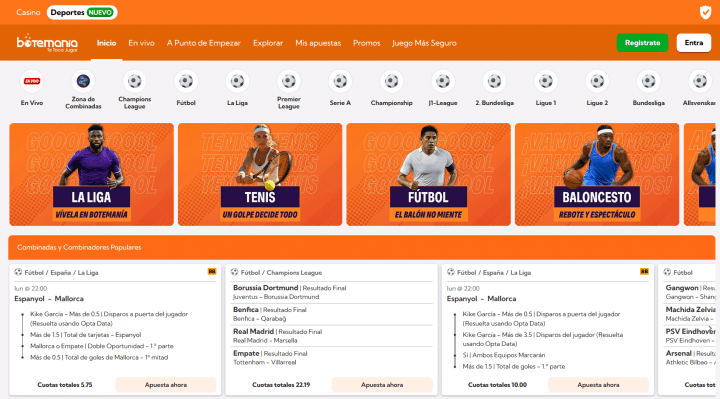This screenshot has width=720, height=399.
Task: Click Apuesta ahora for the 22.19 odds combo
Action: point(382,385)
